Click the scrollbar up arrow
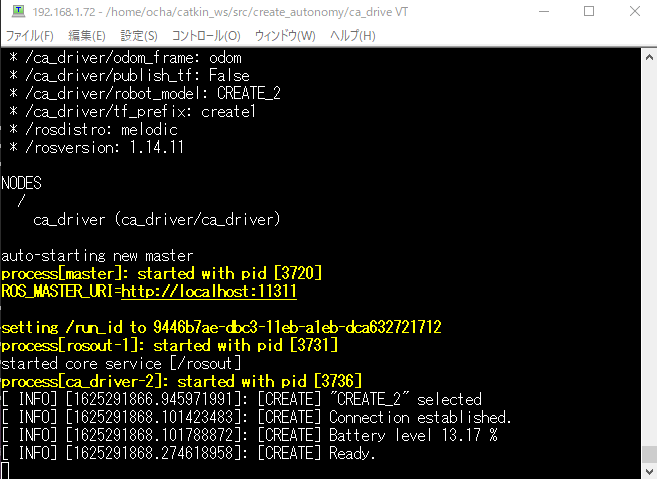 click(x=648, y=57)
